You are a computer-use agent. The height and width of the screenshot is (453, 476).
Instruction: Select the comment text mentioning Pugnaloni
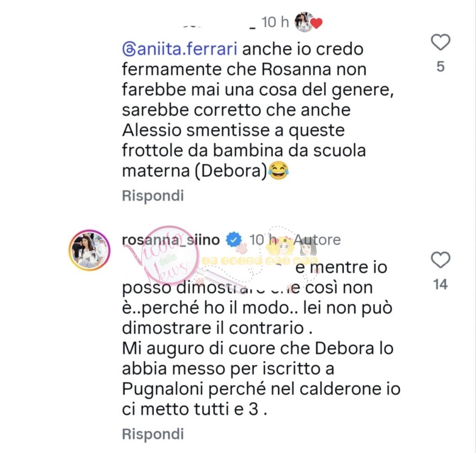pyautogui.click(x=261, y=338)
